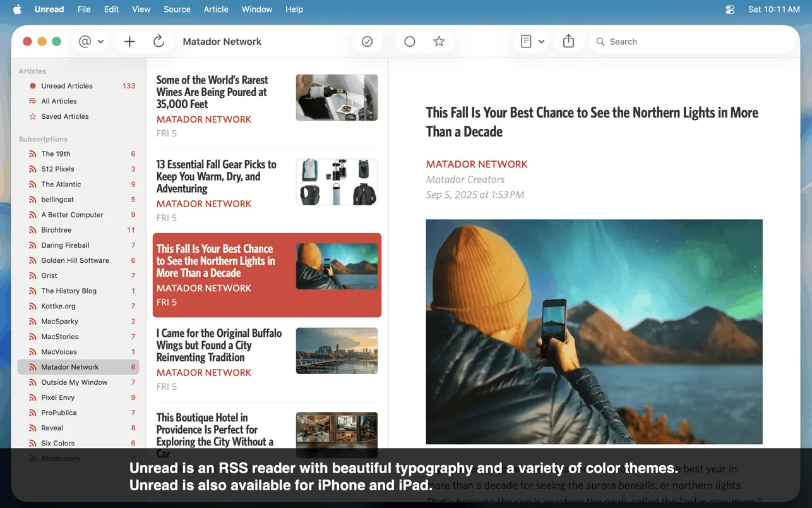Click the menu bar clock Sat 10:11 AM
The width and height of the screenshot is (812, 508).
(774, 9)
